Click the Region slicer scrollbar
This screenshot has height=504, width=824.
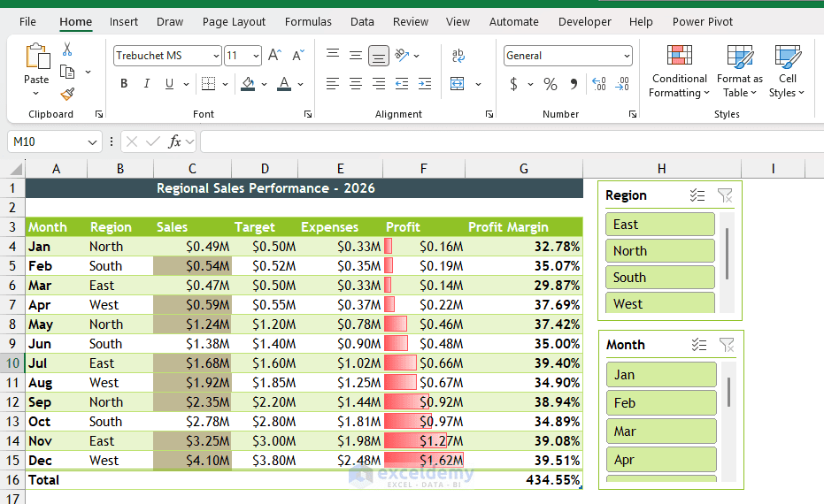pyautogui.click(x=727, y=254)
